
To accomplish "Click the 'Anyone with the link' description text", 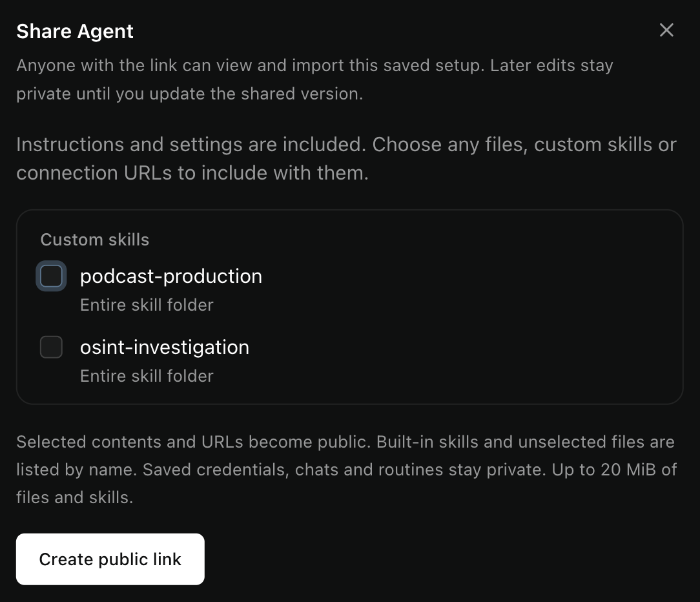I will point(314,79).
